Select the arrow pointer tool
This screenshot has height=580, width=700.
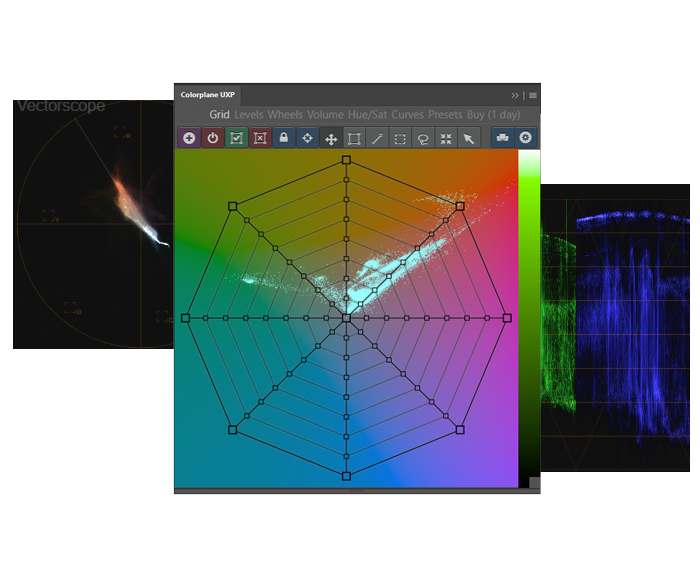469,138
